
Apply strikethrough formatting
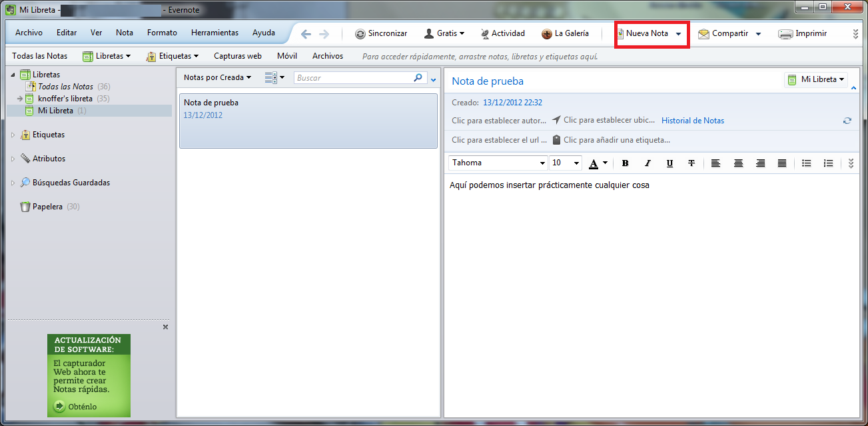691,163
